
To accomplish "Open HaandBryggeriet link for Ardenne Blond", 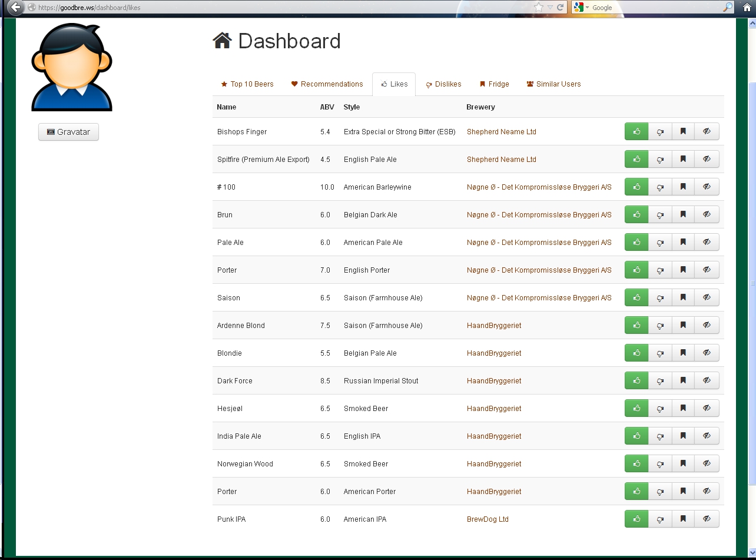I will click(494, 326).
